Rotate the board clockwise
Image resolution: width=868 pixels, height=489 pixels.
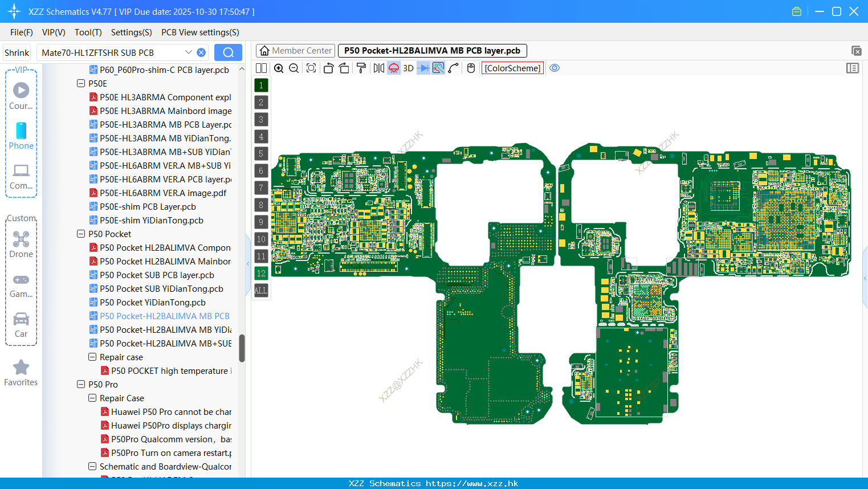coord(344,68)
